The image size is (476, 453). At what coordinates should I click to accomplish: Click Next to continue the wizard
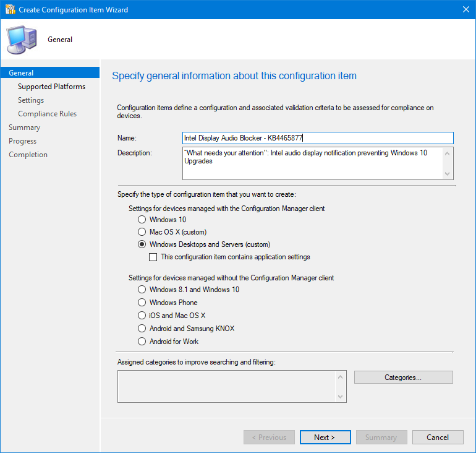[x=325, y=438]
